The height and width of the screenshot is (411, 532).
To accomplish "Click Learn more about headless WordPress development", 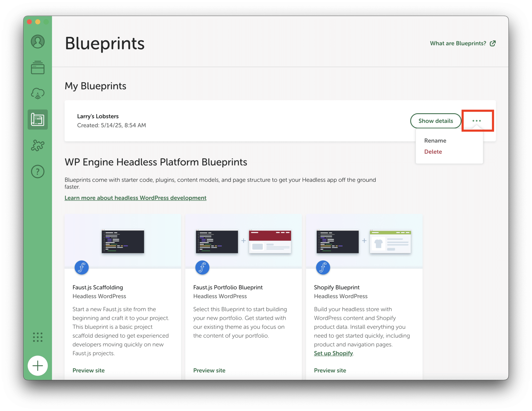I will click(135, 198).
